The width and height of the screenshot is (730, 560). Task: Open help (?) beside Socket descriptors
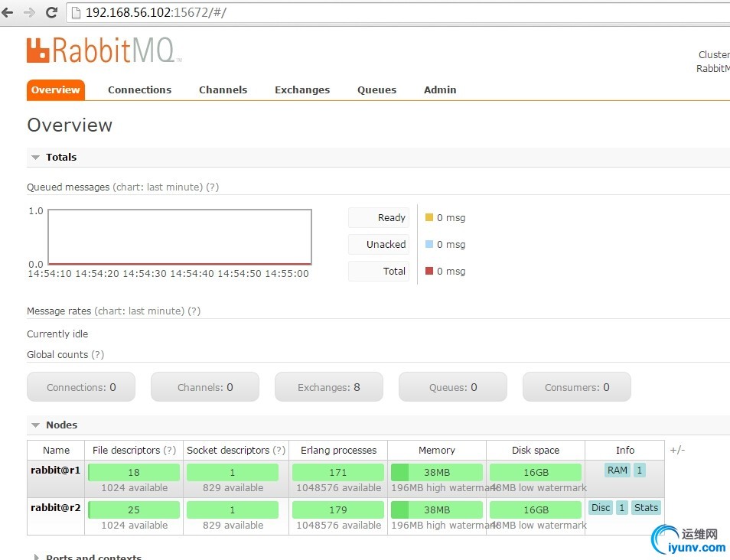pos(279,450)
